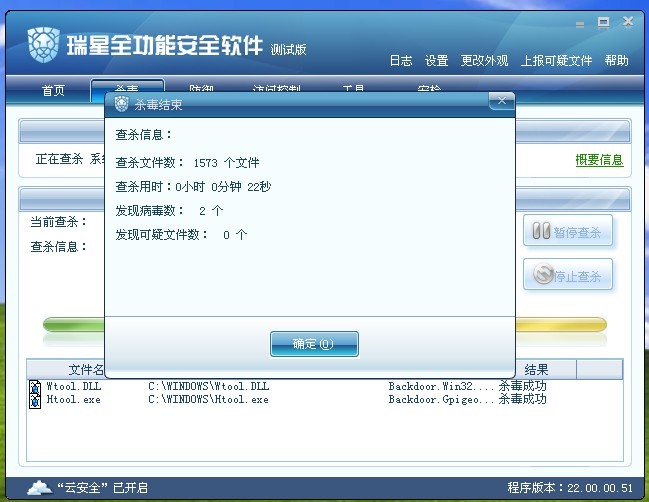Click 杀毒成功 result for Wtool.DLL

pos(522,386)
